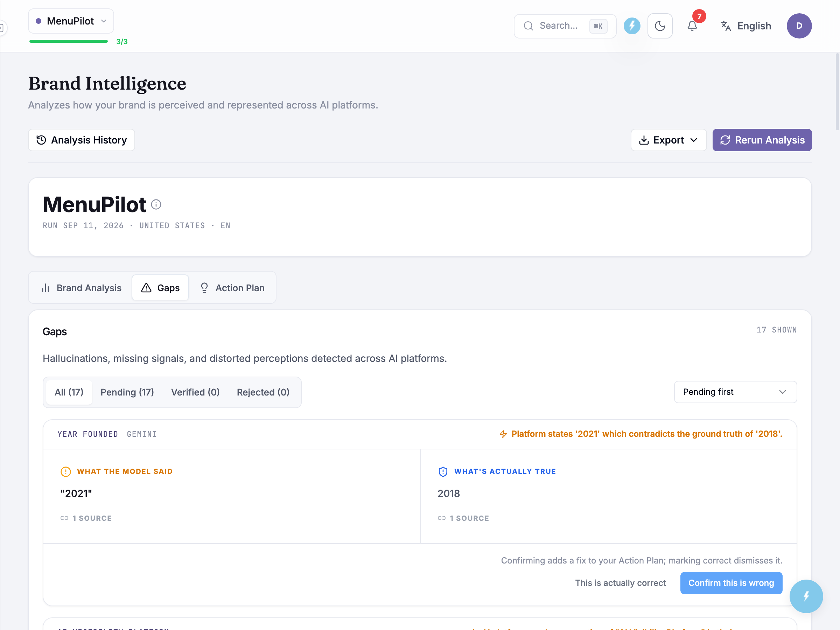Screen dimensions: 840x630
Task: Click the page vertical scrollbar
Action: [837, 92]
